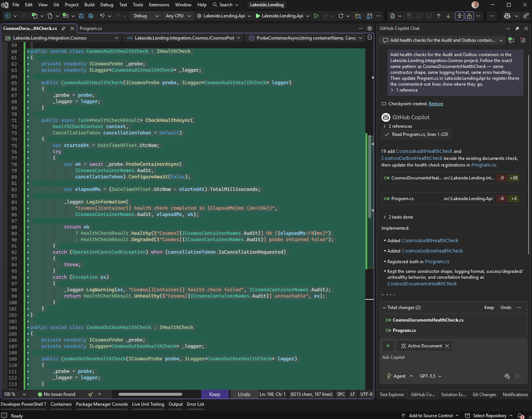532x419 pixels.
Task: Undo the last edit from the toolbar
Action: (x=102, y=16)
